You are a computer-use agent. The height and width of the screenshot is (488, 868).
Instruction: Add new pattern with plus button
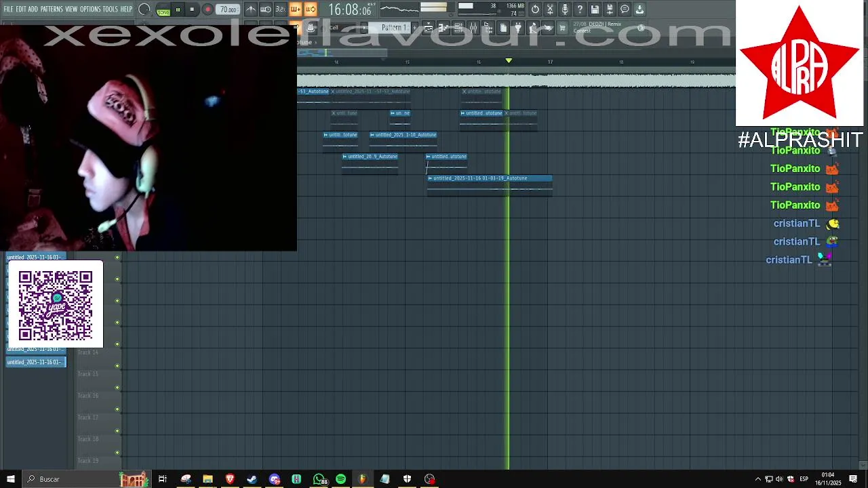[x=415, y=28]
